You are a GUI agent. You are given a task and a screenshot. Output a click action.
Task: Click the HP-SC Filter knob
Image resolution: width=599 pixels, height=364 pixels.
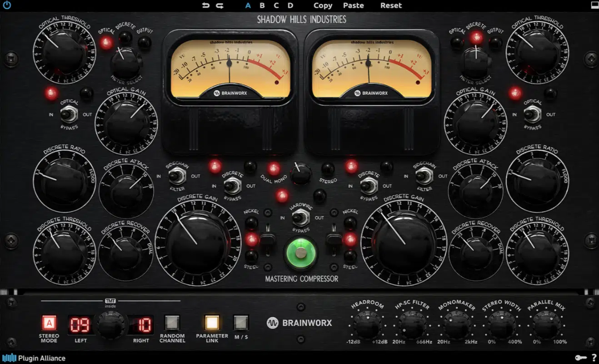(x=412, y=325)
